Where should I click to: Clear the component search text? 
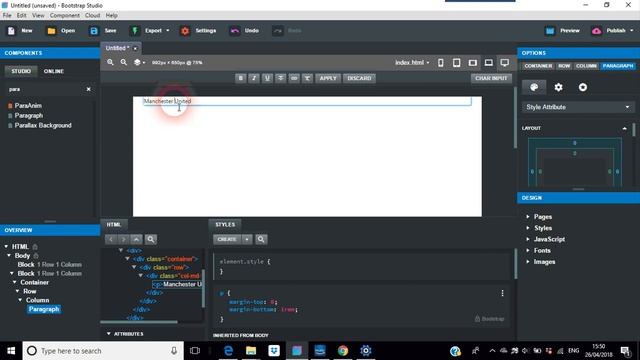89,89
